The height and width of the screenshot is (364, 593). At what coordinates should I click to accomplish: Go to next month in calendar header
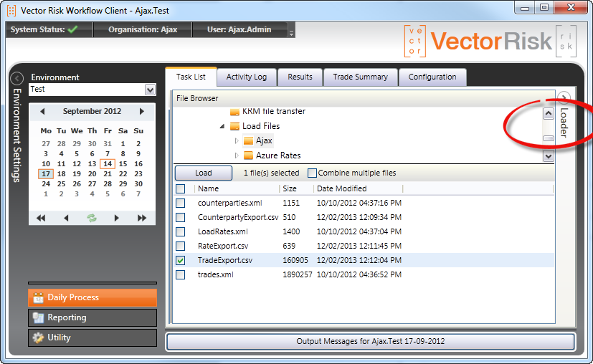point(142,112)
